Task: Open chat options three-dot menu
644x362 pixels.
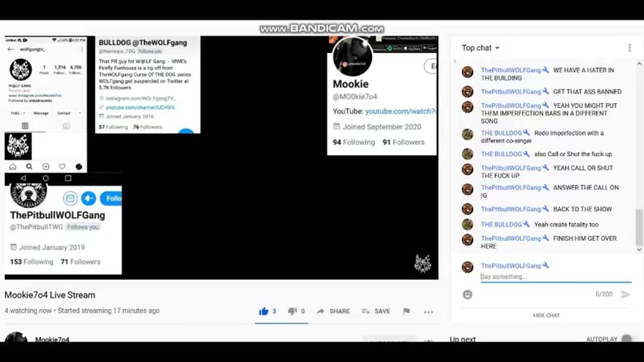Action: point(629,48)
